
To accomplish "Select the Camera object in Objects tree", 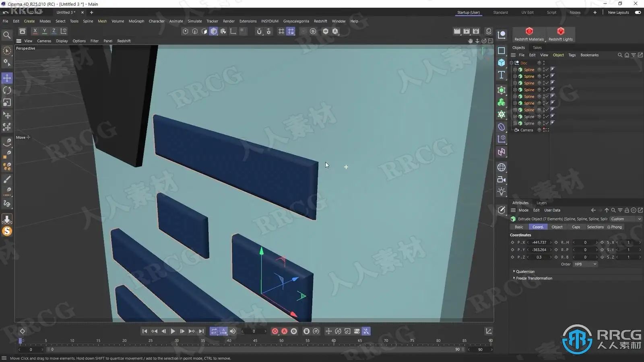I will coord(526,130).
